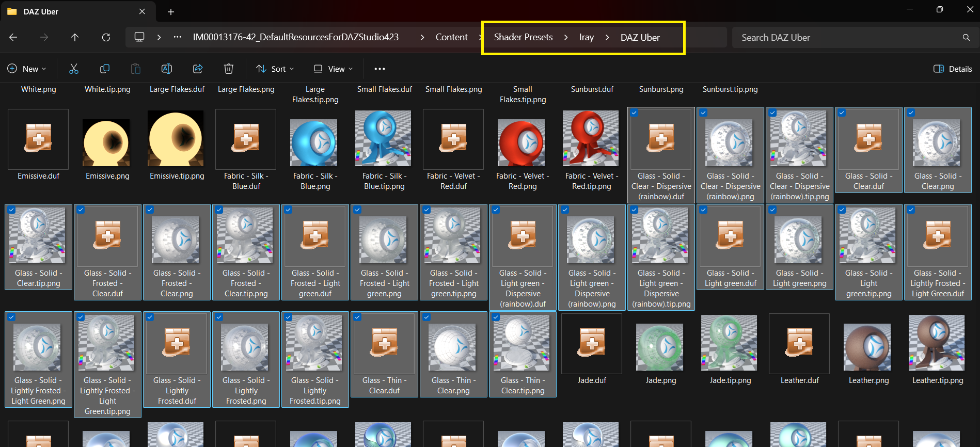Select the Fabric - Velvet - Red.png thumbnail
This screenshot has height=447, width=980.
coord(523,142)
